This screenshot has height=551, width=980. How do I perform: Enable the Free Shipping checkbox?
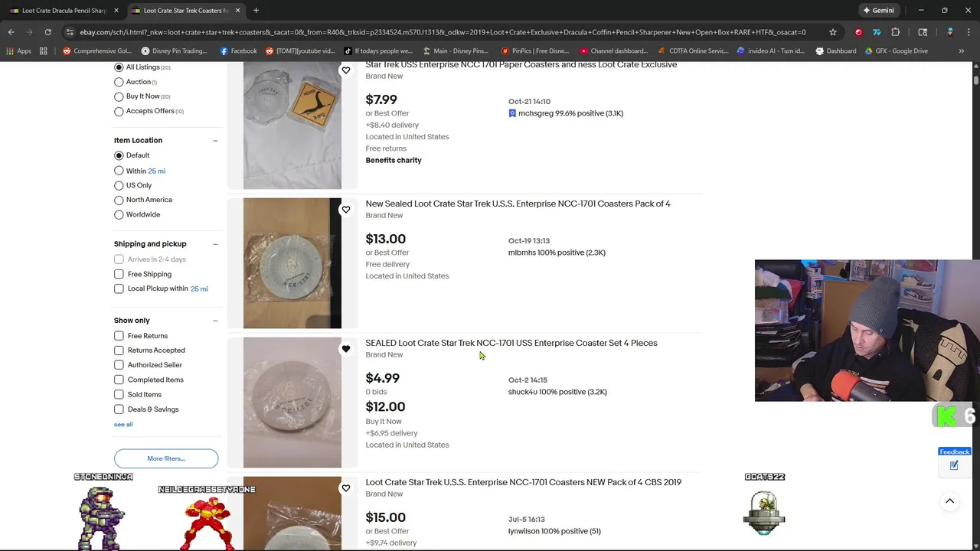point(119,274)
